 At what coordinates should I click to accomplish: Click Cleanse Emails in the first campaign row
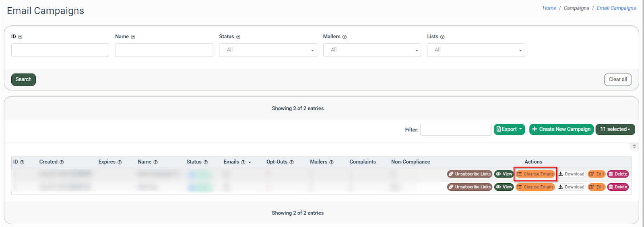point(535,174)
